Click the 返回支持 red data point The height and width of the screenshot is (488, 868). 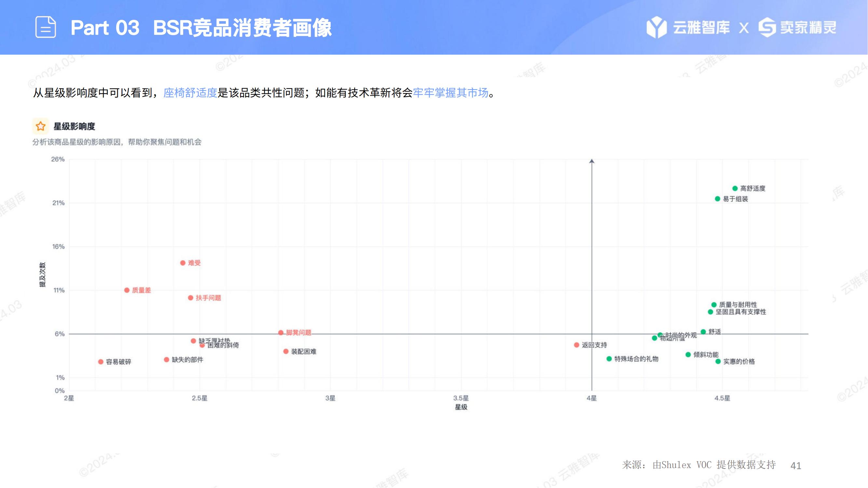[x=576, y=345]
